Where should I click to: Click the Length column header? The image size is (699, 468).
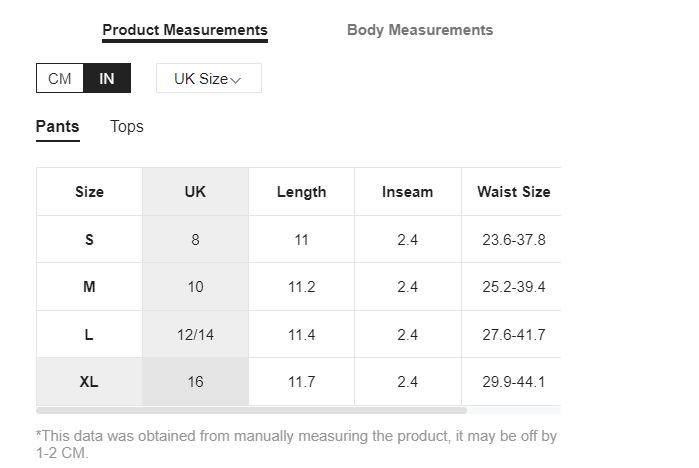[x=301, y=192]
